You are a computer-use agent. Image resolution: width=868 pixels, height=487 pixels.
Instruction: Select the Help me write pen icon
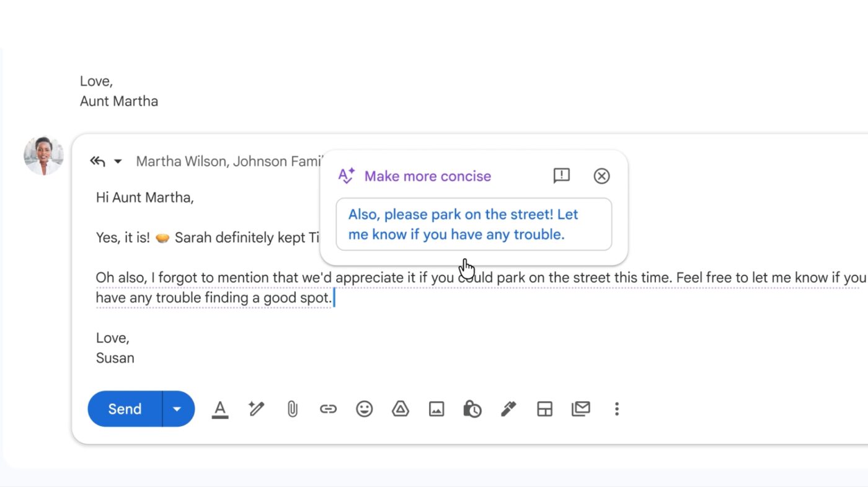coord(256,408)
